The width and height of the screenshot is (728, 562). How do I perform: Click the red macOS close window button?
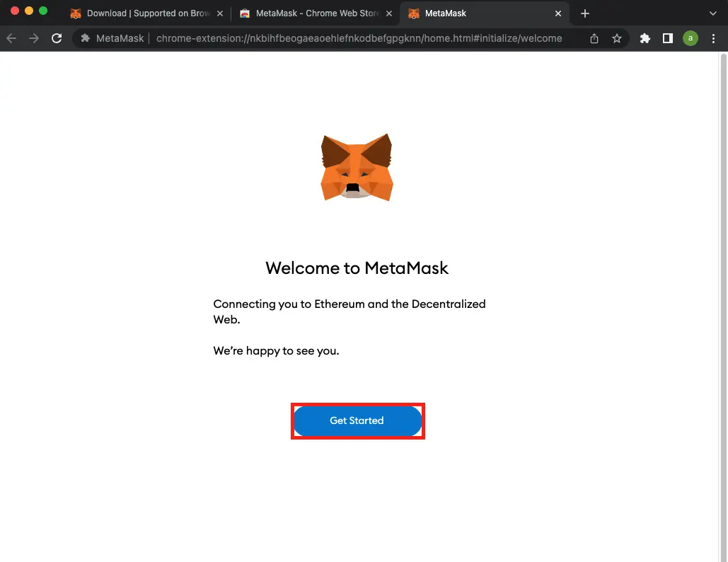click(x=14, y=11)
